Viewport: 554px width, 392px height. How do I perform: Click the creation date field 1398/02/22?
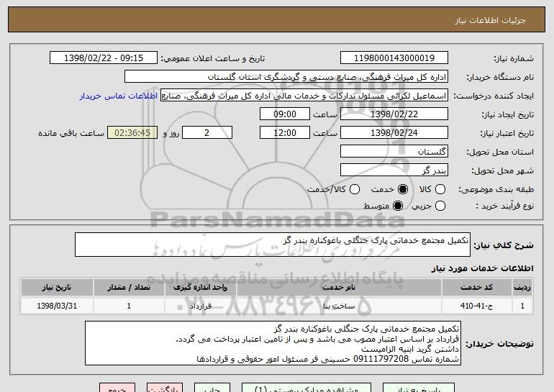coord(394,114)
